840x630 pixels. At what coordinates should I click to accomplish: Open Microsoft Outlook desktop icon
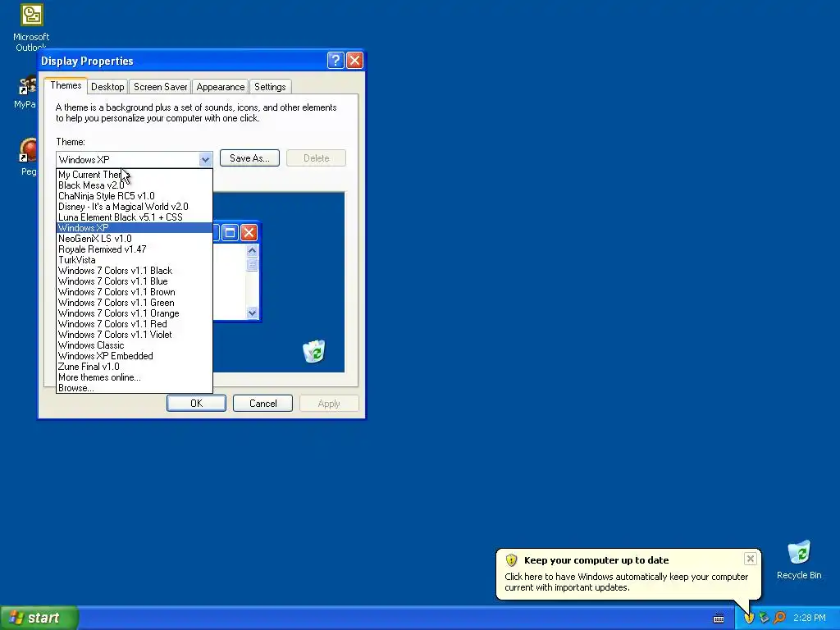(31, 27)
